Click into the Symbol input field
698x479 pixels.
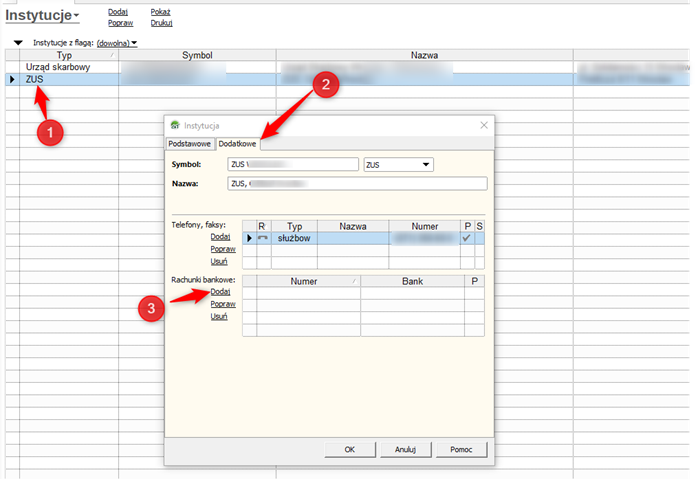click(293, 164)
